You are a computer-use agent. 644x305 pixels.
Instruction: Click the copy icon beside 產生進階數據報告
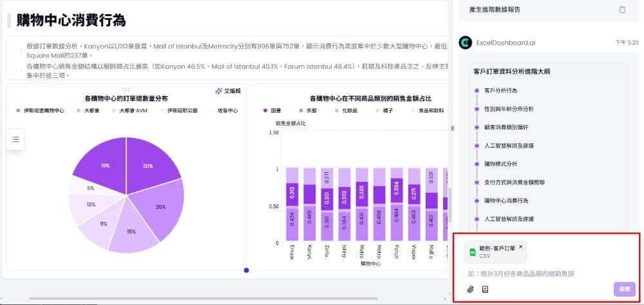[x=622, y=10]
